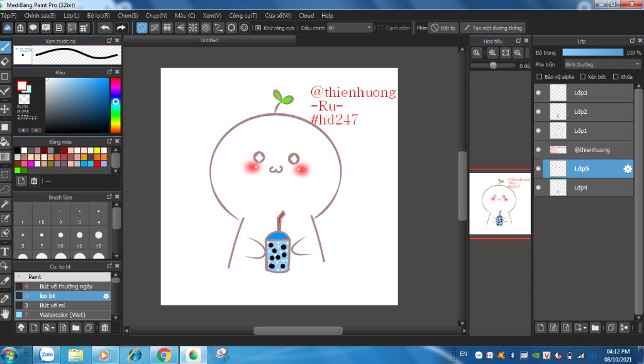Select the Magic Wand tool

[x=5, y=203]
